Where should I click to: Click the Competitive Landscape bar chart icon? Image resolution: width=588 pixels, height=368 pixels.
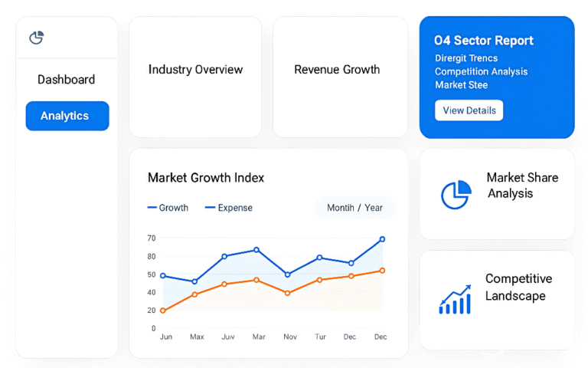point(455,299)
